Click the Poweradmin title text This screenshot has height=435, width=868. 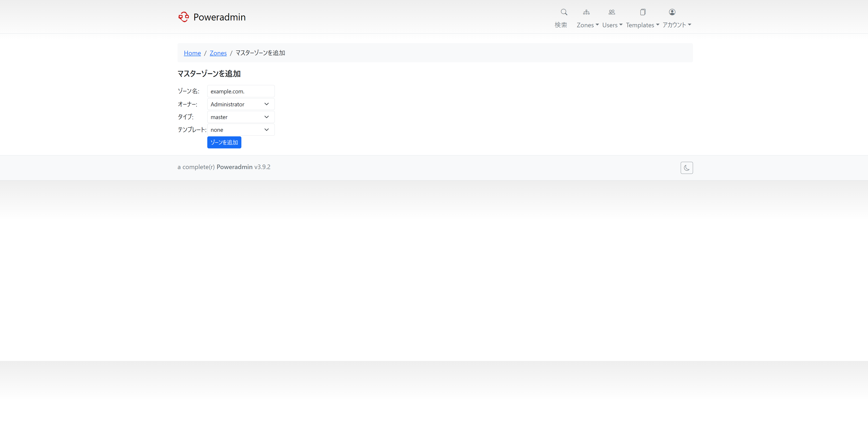coord(219,17)
